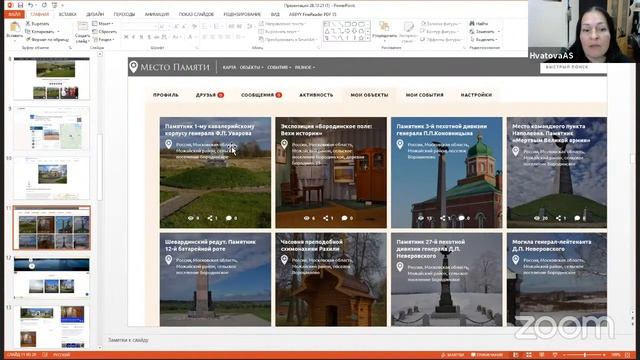
Task: Click the Настройки tab
Action: point(476,95)
